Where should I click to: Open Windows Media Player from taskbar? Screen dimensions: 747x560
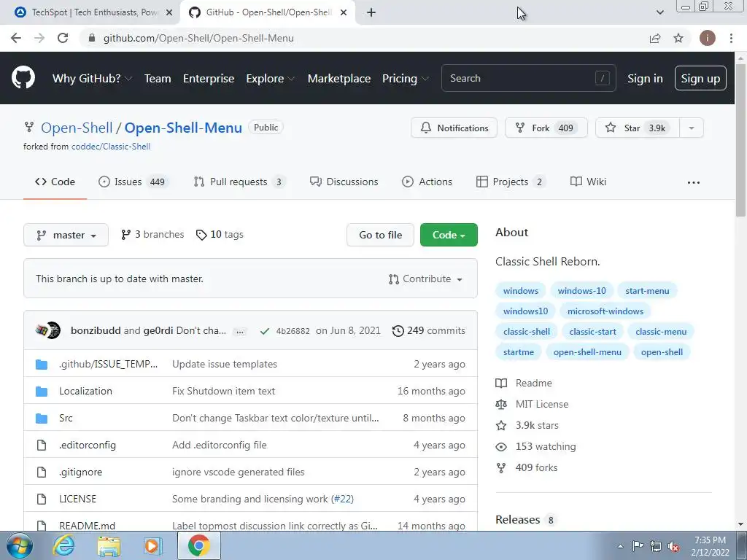tap(153, 545)
